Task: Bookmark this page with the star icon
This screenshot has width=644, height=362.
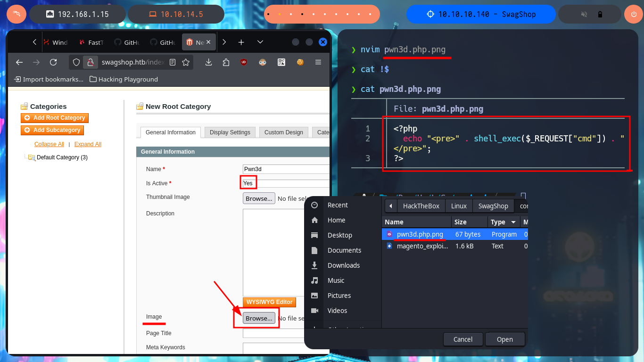Action: pos(186,62)
